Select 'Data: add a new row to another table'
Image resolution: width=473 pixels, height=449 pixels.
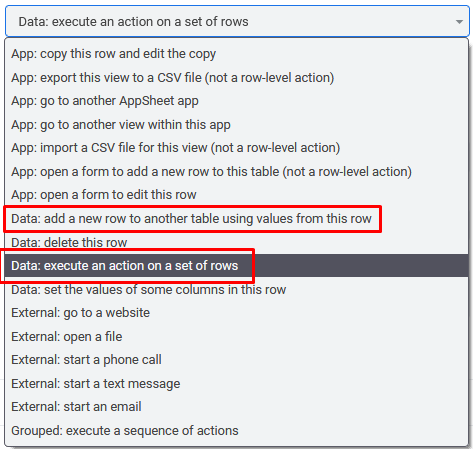(236, 219)
